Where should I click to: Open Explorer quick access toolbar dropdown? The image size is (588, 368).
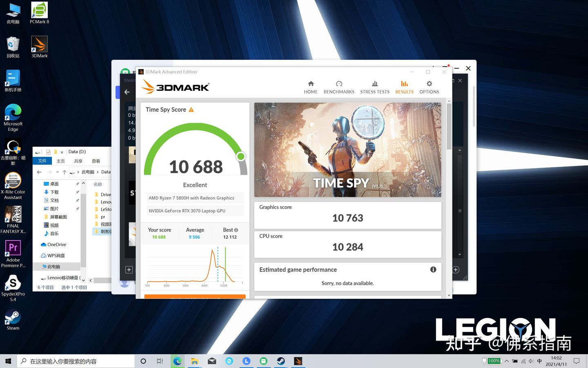click(x=62, y=152)
